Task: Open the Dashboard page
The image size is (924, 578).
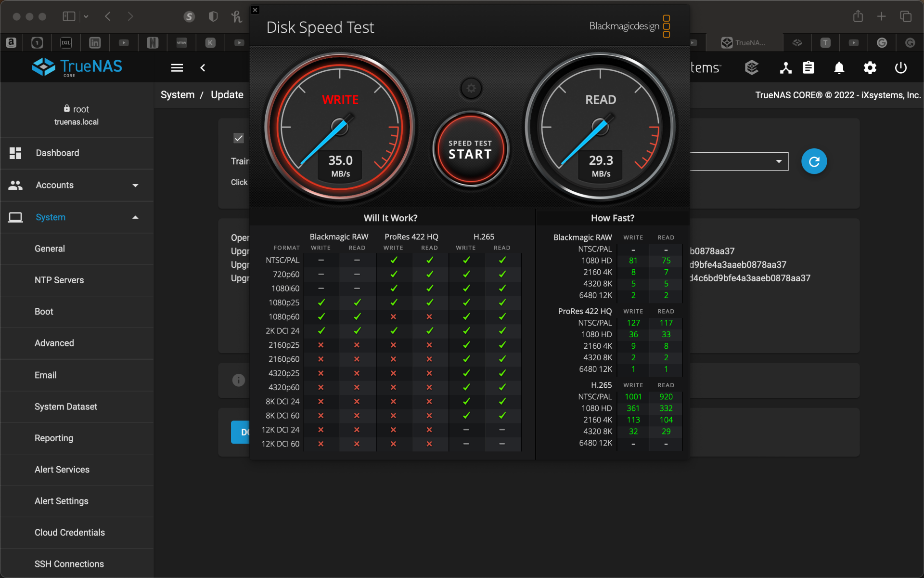Action: [x=77, y=153]
